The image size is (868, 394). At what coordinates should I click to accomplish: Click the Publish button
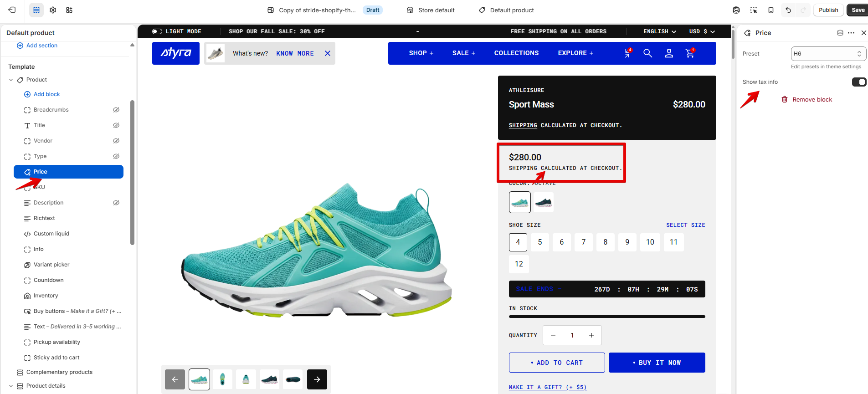click(828, 10)
